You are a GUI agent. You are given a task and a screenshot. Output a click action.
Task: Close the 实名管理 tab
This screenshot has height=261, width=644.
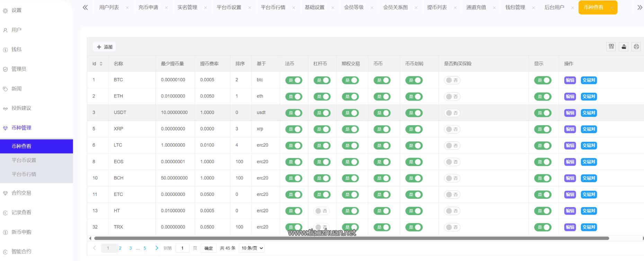coord(205,8)
